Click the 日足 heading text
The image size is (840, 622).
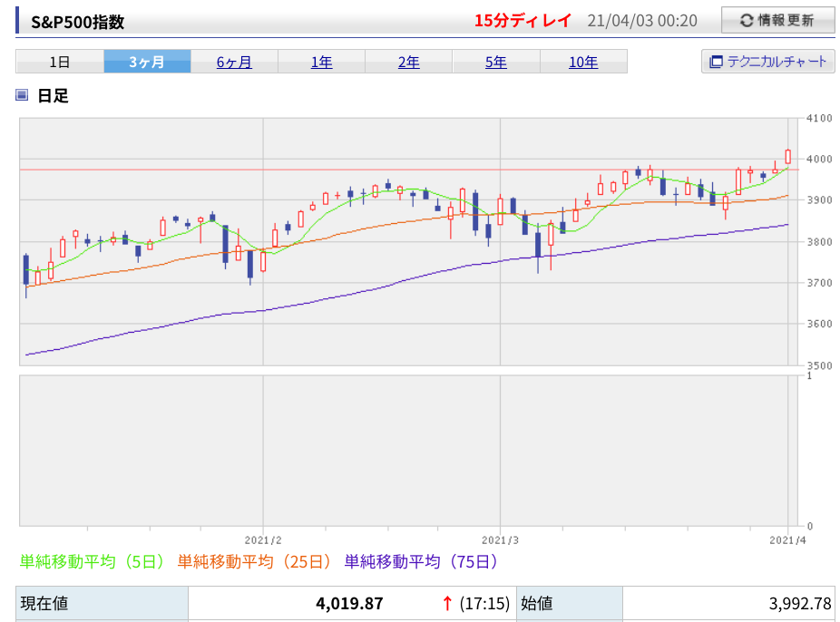point(53,96)
